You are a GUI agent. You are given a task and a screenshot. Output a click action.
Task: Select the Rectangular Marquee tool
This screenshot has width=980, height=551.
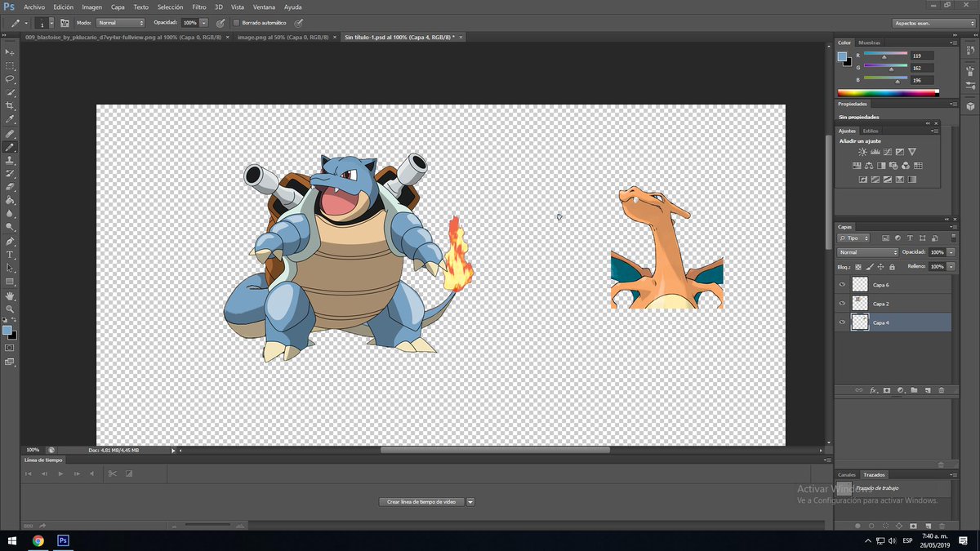(10, 65)
